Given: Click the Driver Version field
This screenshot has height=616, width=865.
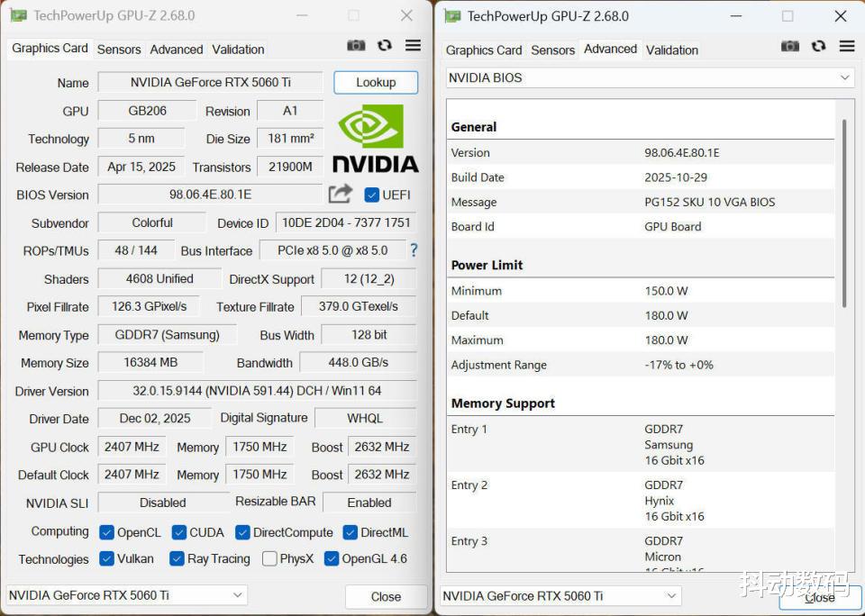Looking at the screenshot, I should point(257,391).
